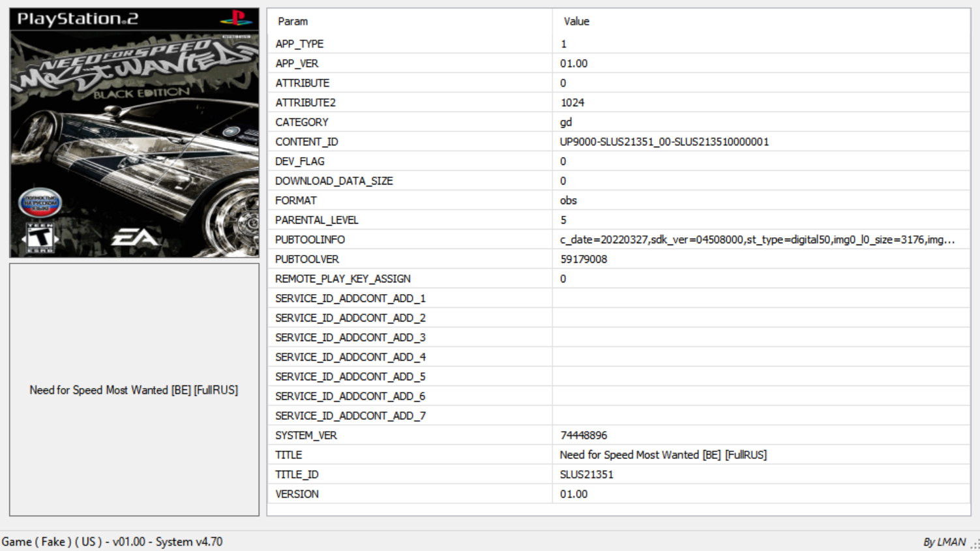Click the APP_VER value 01.00
980x551 pixels.
pos(574,63)
